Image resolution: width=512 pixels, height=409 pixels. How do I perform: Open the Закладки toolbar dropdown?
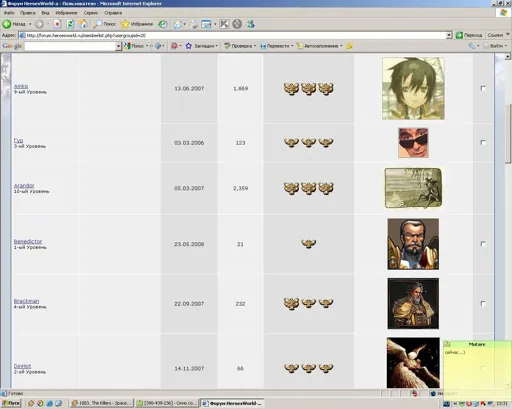coord(202,46)
